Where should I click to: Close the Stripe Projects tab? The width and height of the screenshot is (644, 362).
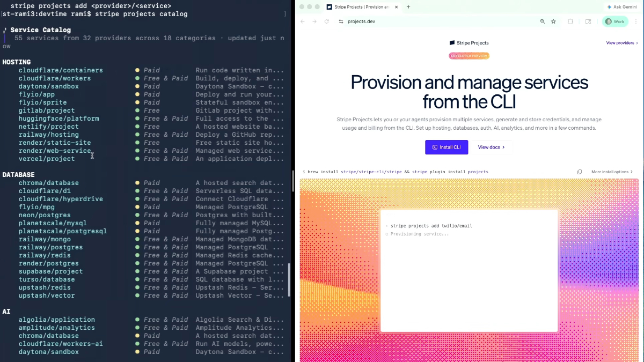coord(396,7)
